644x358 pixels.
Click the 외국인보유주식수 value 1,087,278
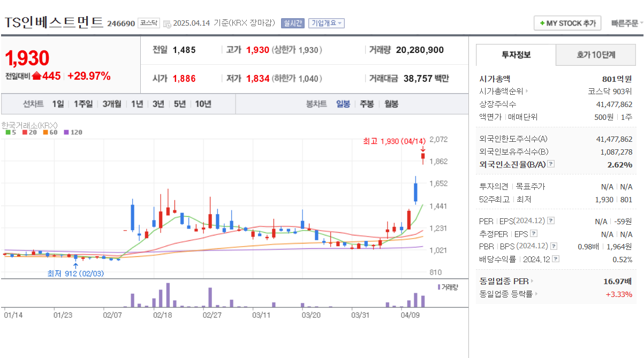[616, 152]
